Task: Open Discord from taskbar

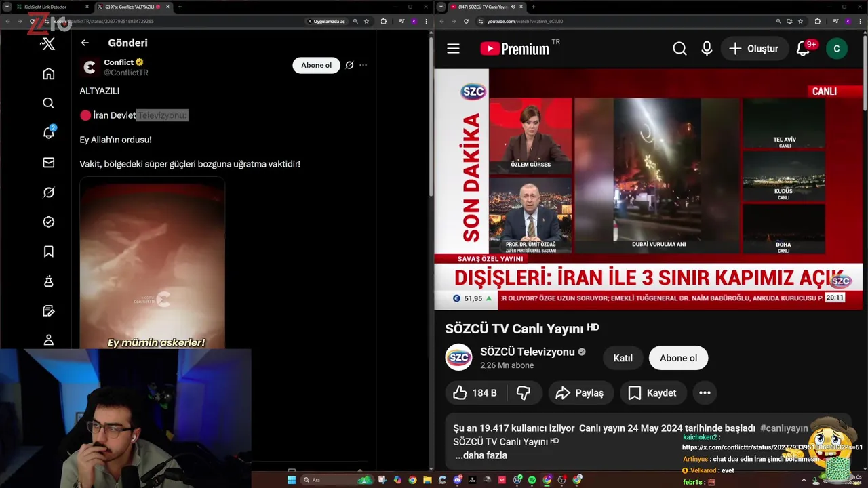Action: pyautogui.click(x=457, y=480)
